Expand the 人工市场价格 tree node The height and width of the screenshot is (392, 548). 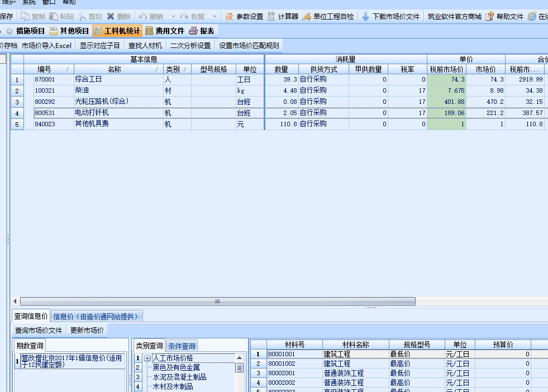(147, 358)
